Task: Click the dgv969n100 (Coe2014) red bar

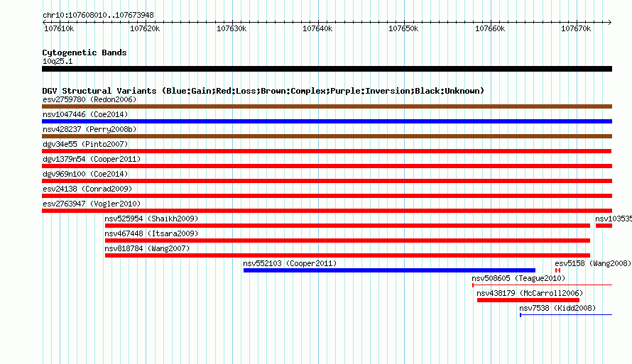Action: (327, 181)
